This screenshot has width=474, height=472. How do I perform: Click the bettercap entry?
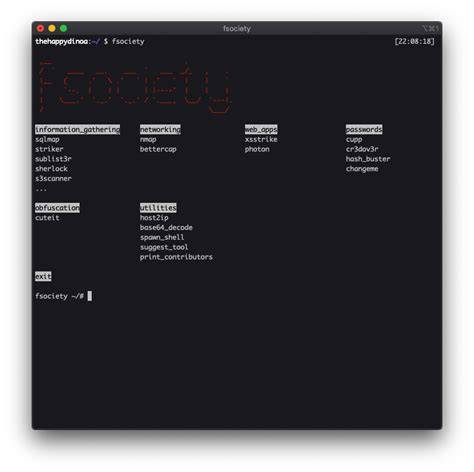[158, 149]
